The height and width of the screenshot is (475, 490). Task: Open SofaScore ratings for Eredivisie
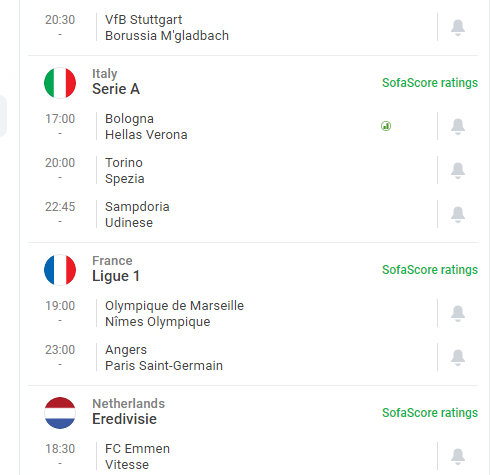tap(430, 413)
